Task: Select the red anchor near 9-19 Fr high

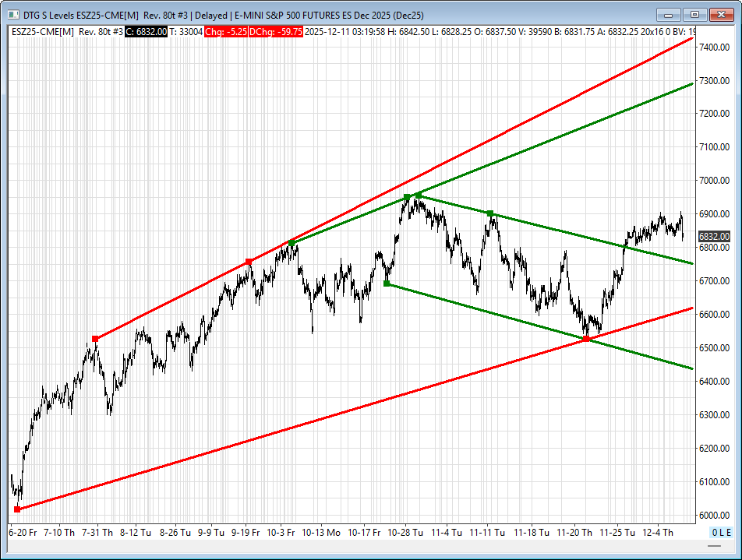Action: pos(249,262)
